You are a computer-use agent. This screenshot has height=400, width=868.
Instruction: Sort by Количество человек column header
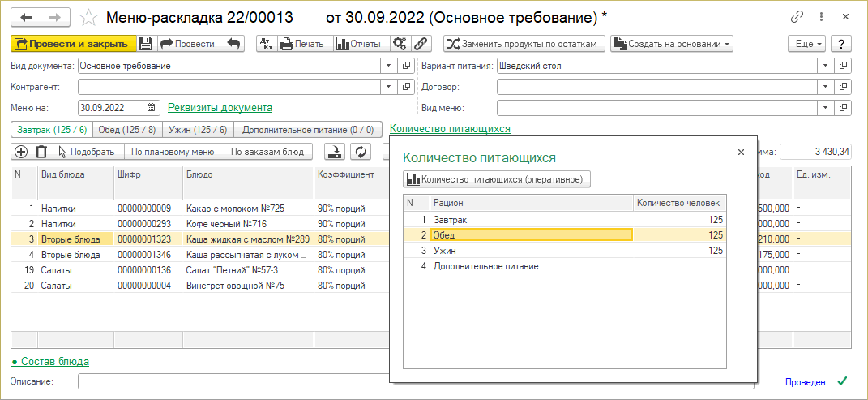click(x=679, y=203)
